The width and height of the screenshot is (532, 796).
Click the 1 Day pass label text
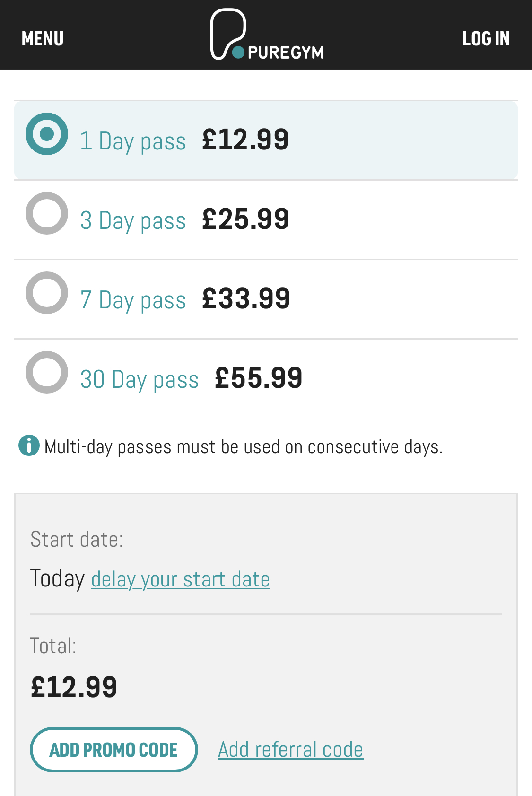tap(133, 141)
